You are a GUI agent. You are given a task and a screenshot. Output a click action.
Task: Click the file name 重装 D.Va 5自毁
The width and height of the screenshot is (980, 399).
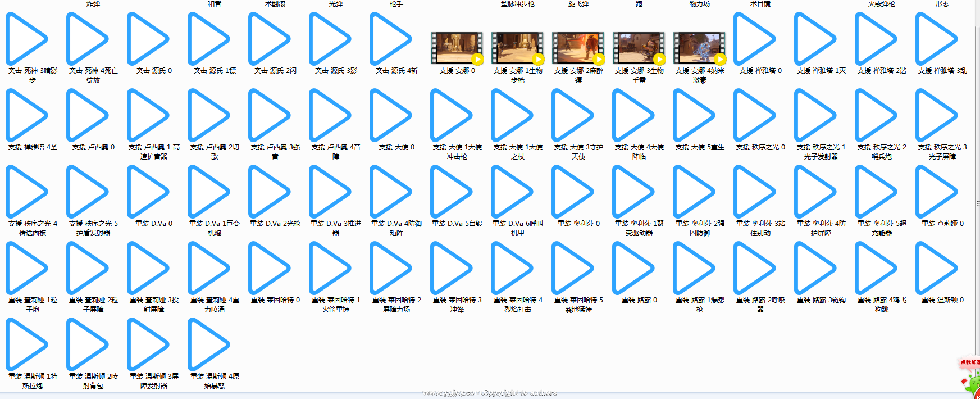coord(457,224)
